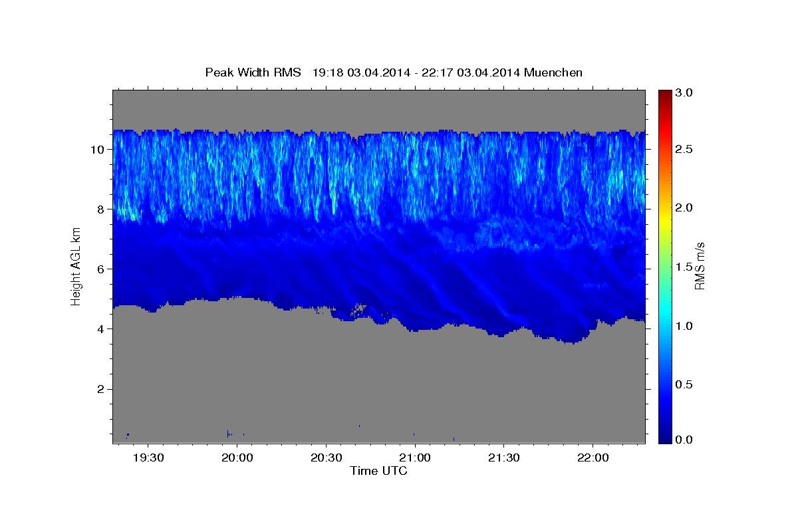
Task: Click the 'Muenchen' location in the title
Action: click(553, 72)
